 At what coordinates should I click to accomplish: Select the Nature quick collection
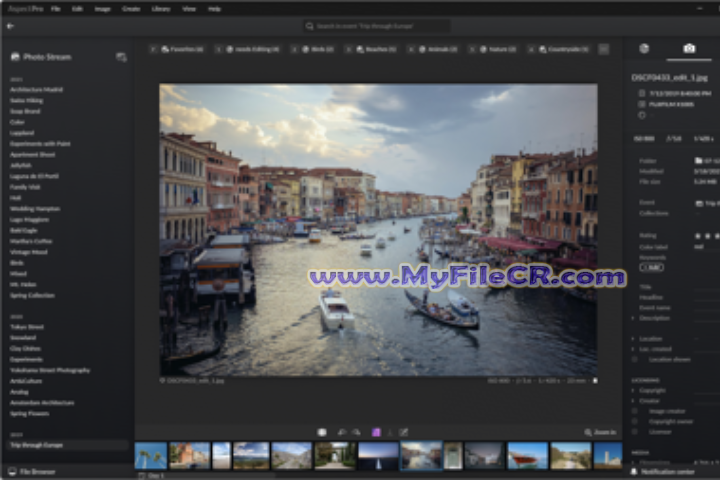(493, 49)
